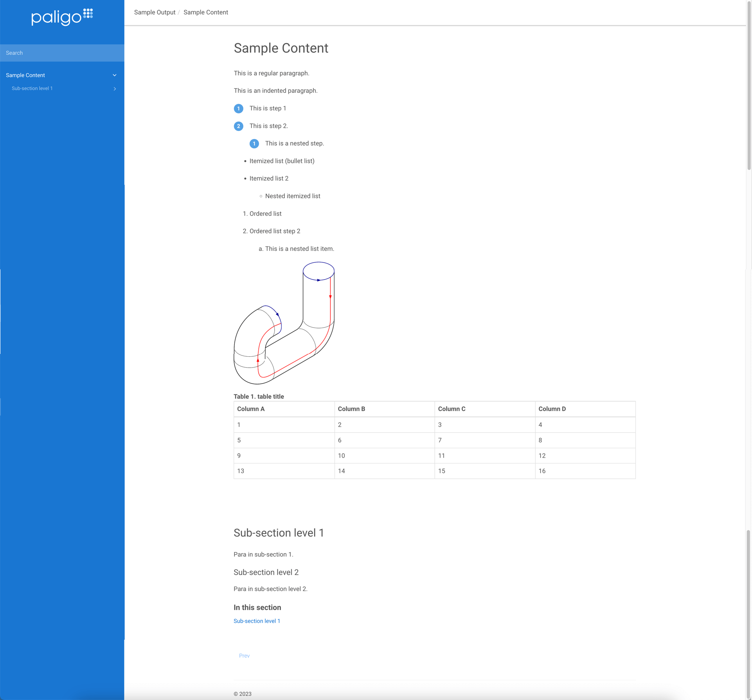The width and height of the screenshot is (752, 700).
Task: Expand Sub-section level 1 in the sidebar
Action: pyautogui.click(x=115, y=88)
